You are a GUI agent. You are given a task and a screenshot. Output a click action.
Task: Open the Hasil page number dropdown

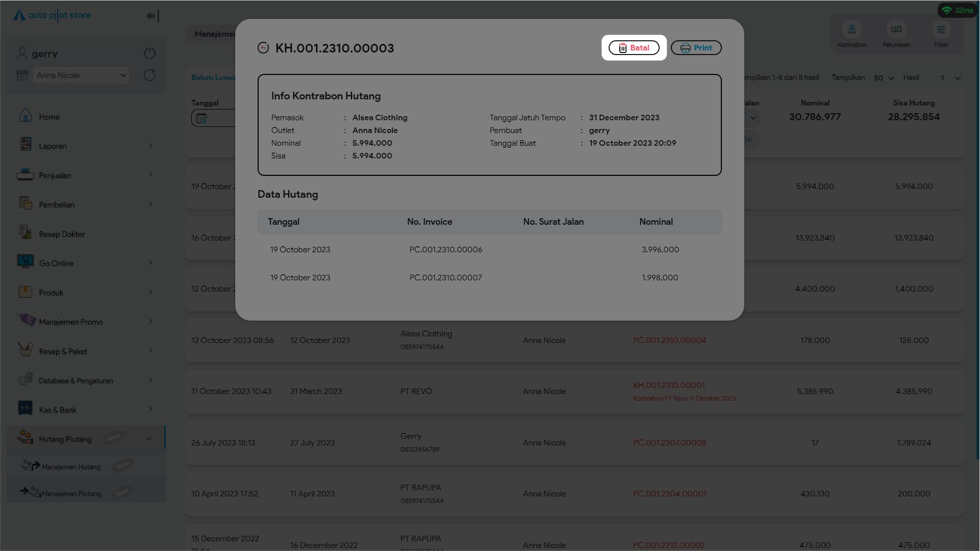pos(950,78)
